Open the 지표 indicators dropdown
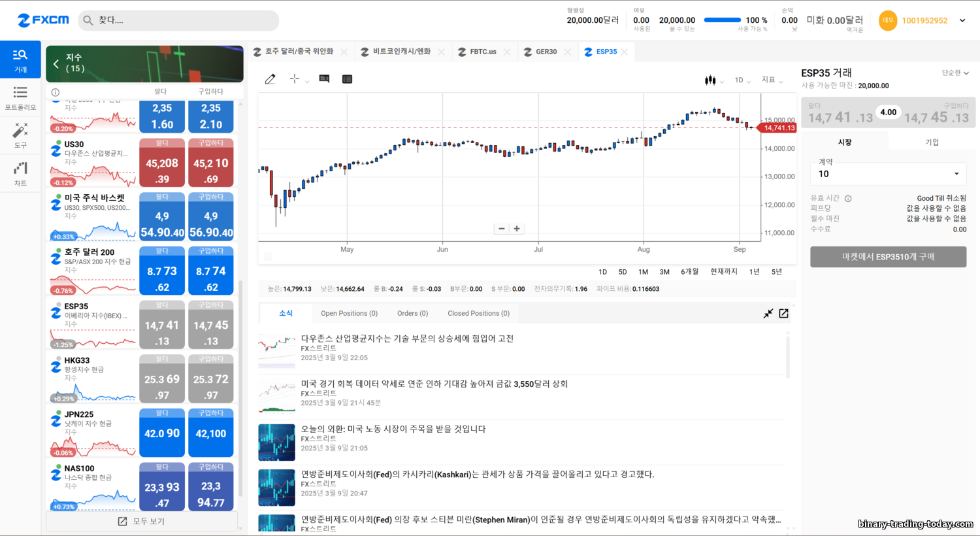Image resolution: width=980 pixels, height=536 pixels. tap(772, 80)
